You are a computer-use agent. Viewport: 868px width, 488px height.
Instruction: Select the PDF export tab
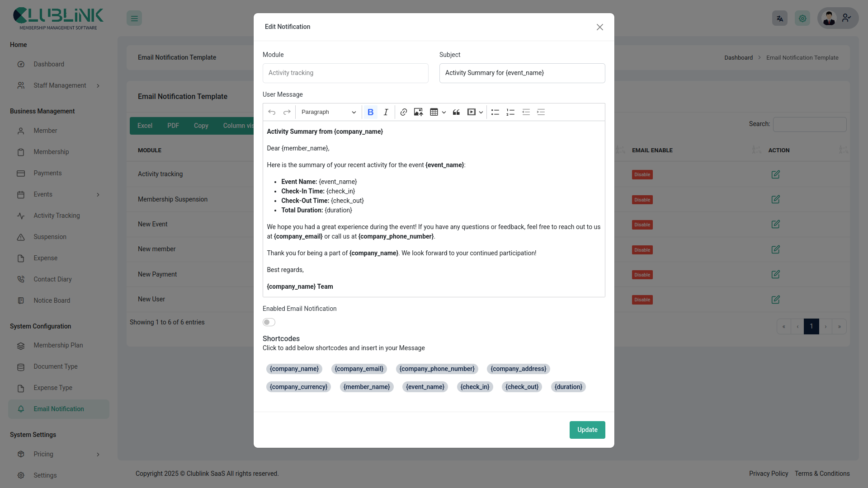pyautogui.click(x=173, y=126)
